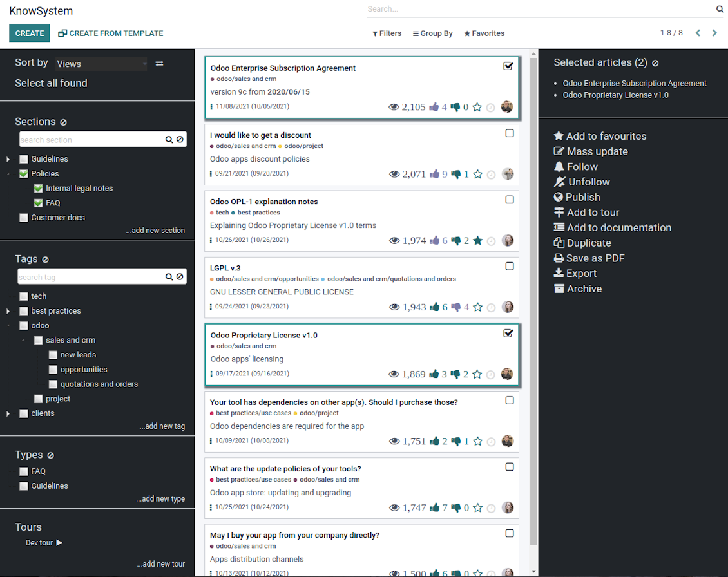The height and width of the screenshot is (577, 728).
Task: Click the search icon in section search box
Action: coord(169,140)
